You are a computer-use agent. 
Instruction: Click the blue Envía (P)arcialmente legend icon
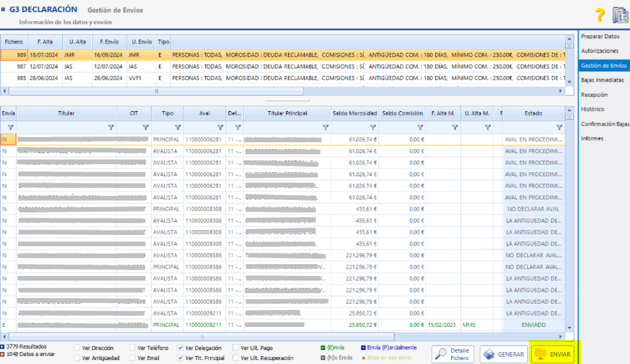point(364,347)
